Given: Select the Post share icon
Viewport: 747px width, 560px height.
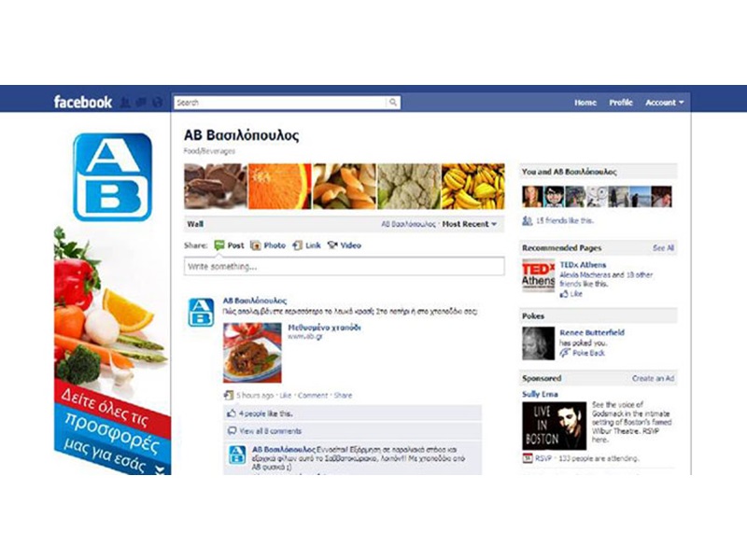Looking at the screenshot, I should coord(219,245).
